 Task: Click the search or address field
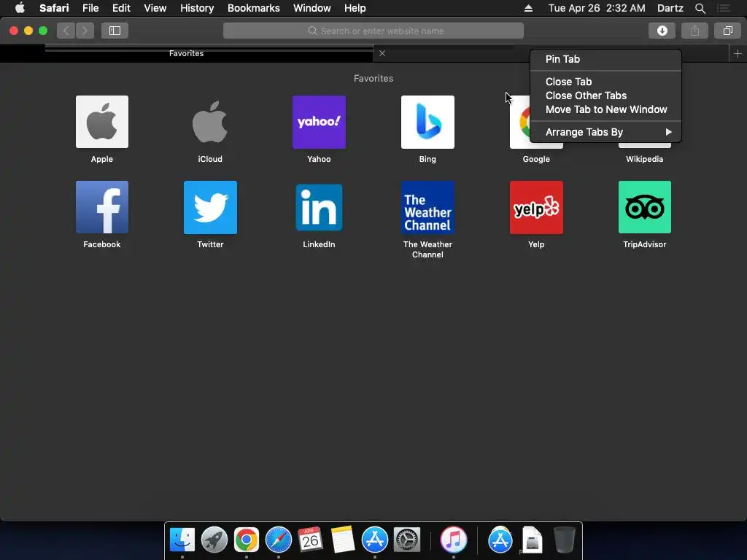[x=373, y=31]
